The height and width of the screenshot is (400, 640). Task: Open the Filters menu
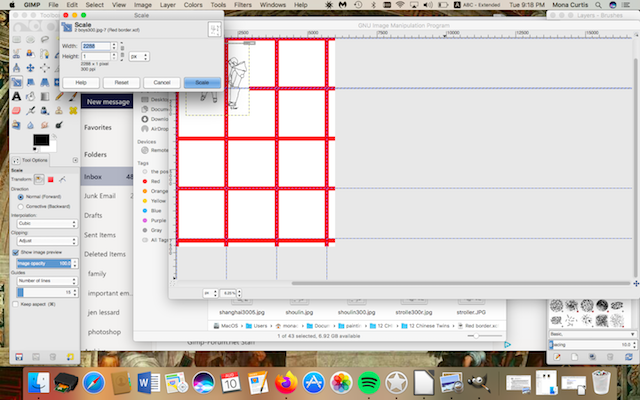(242, 5)
